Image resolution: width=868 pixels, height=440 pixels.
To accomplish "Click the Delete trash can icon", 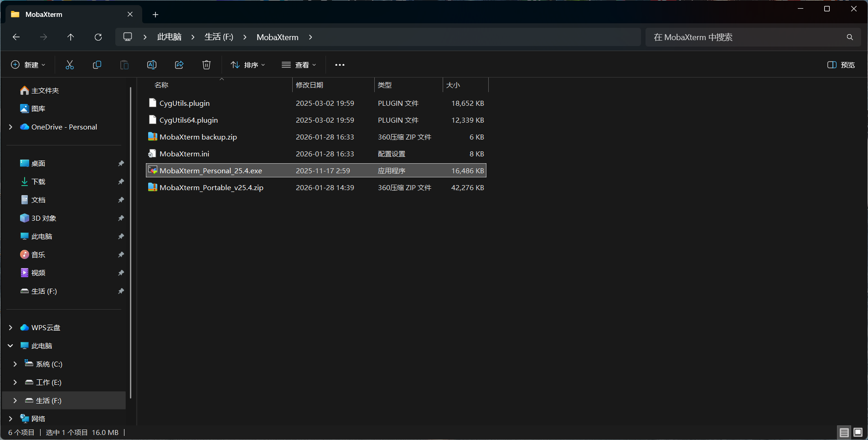I will (x=207, y=65).
